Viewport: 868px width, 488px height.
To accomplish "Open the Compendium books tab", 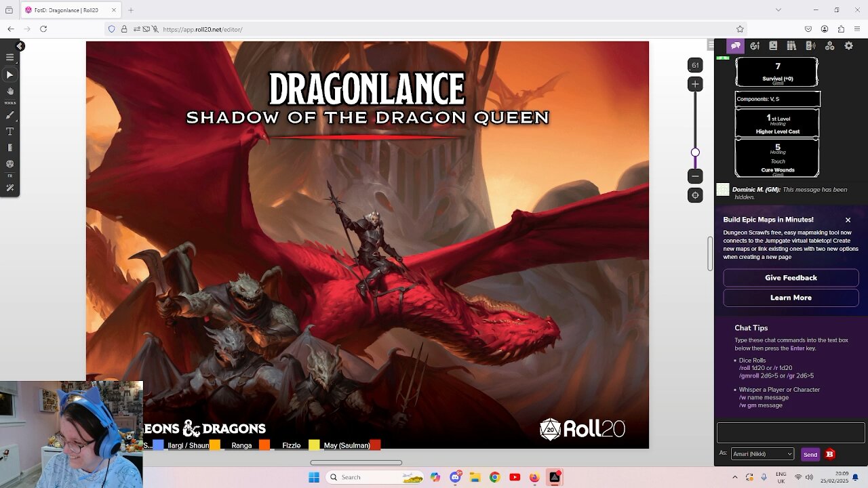I will 791,46.
